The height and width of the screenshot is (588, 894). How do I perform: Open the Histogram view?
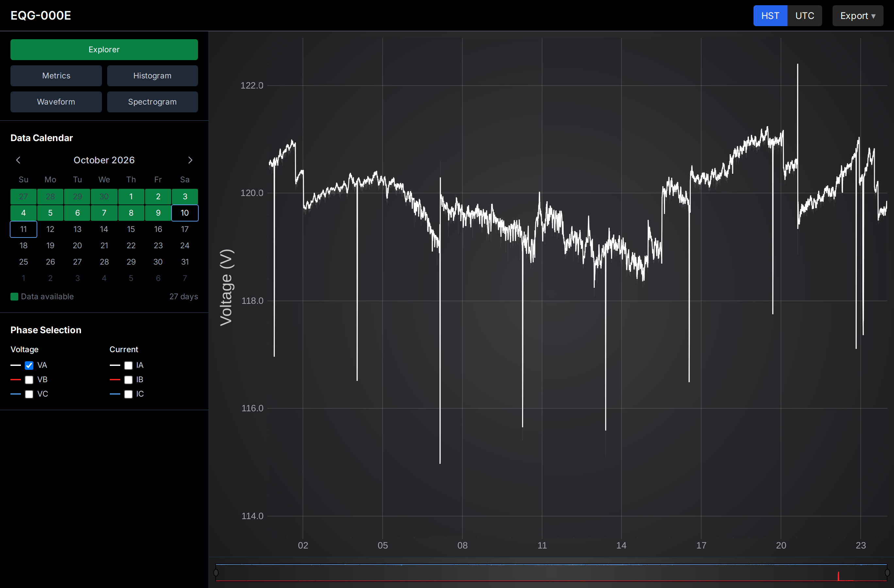point(153,76)
